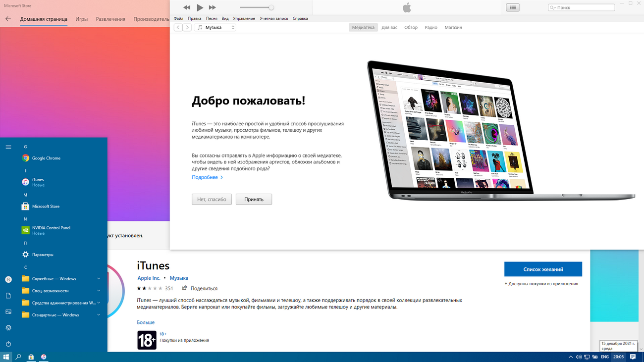Click the MacBook promo image in iTunes
644x362 pixels.
(500, 130)
